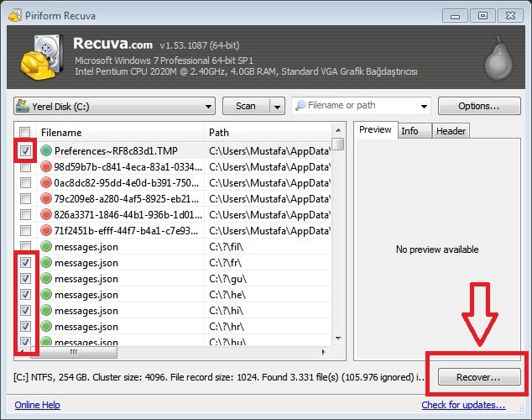Viewport: 532px width, 420px height.
Task: Click the file list vertical scrollbar thumb
Action: (338, 144)
